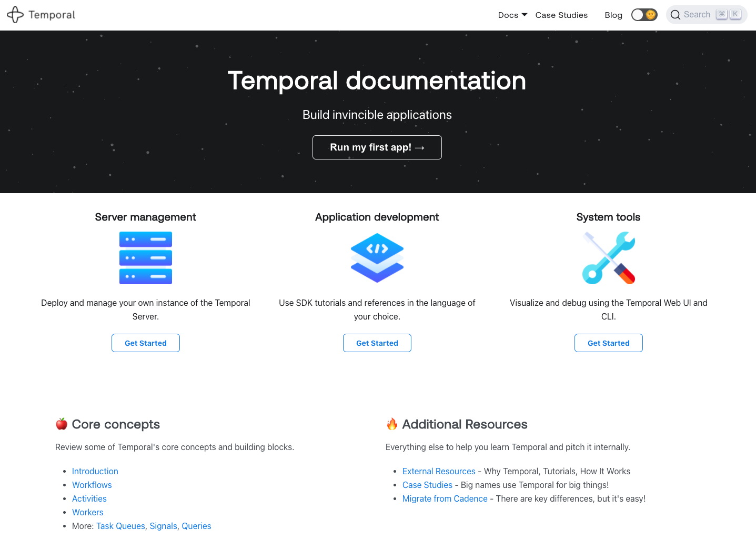Click the K shortcut key badge
Image resolution: width=756 pixels, height=539 pixels.
tap(735, 14)
